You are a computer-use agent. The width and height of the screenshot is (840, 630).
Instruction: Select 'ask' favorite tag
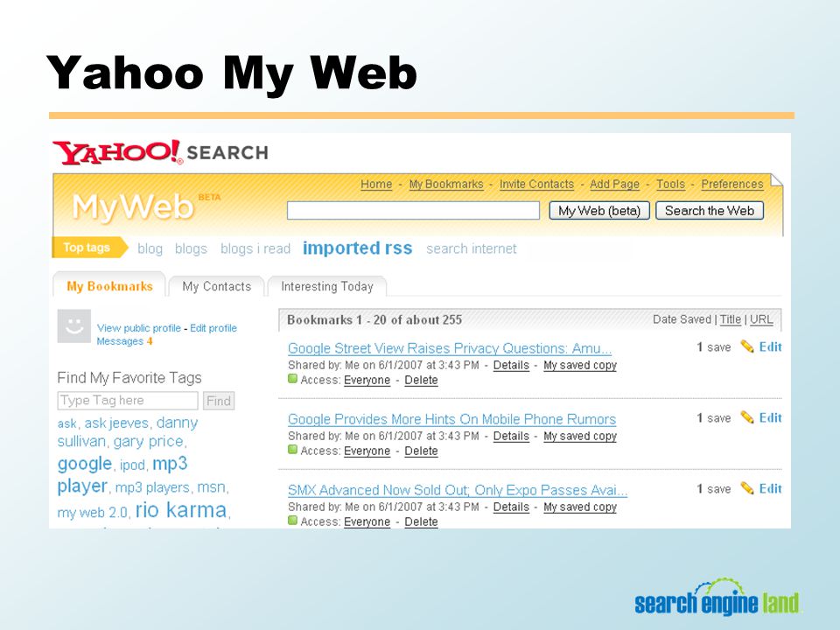(x=67, y=423)
